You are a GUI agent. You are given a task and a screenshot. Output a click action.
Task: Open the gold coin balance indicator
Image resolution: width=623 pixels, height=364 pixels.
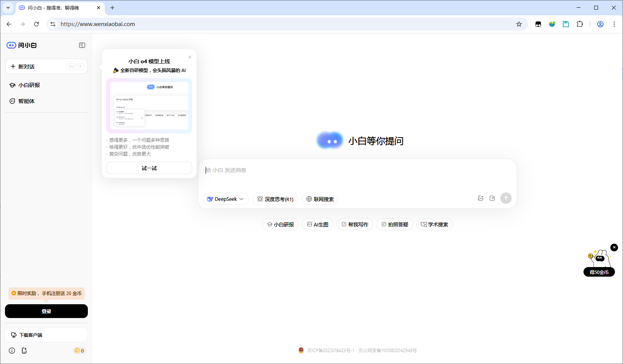(79, 351)
